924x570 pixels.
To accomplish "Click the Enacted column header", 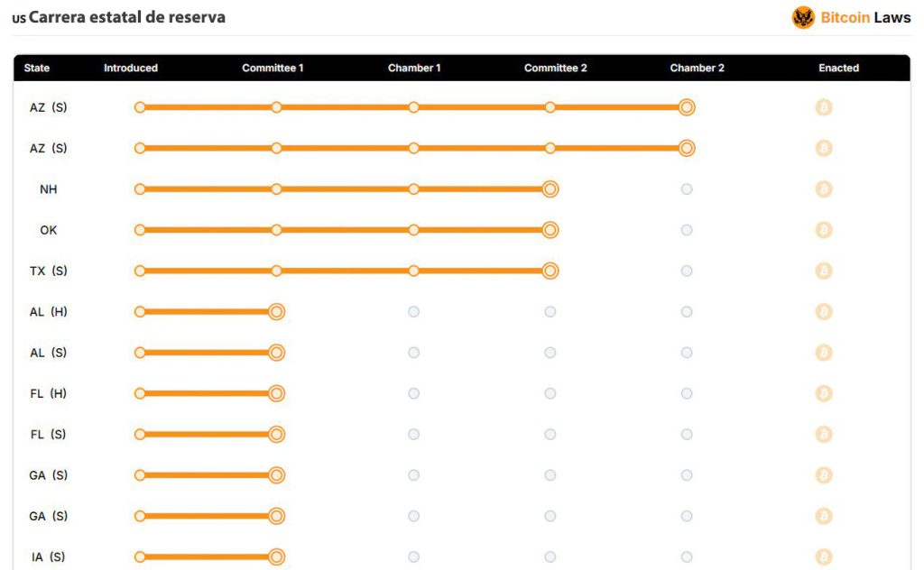I will (838, 68).
